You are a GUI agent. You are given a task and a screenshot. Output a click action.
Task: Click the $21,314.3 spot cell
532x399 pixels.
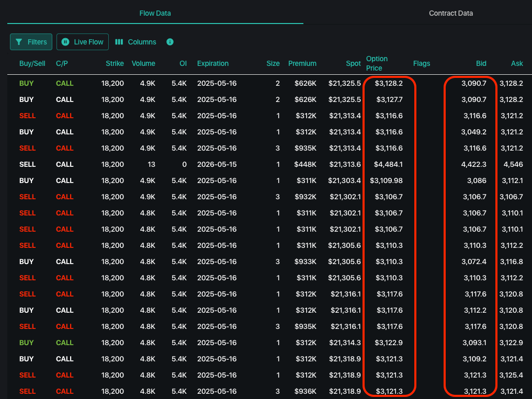pyautogui.click(x=345, y=343)
